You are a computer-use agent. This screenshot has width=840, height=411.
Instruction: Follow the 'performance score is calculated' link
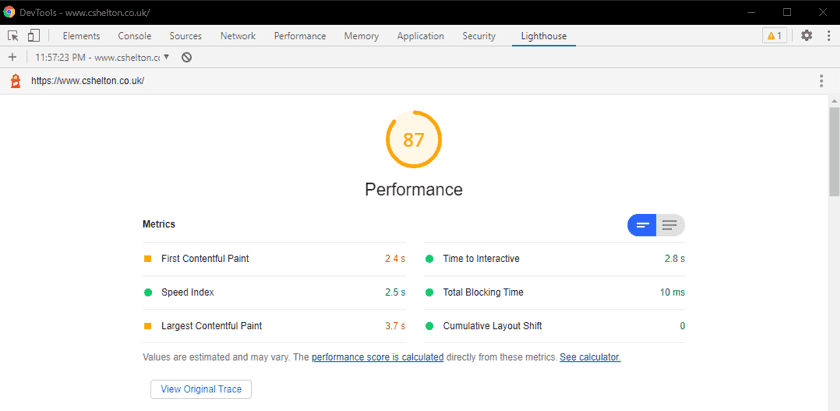coord(378,357)
